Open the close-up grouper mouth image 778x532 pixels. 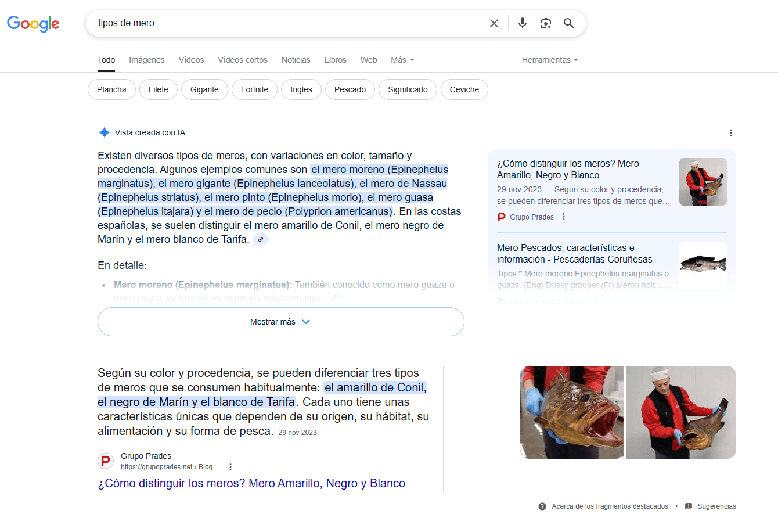click(x=572, y=412)
